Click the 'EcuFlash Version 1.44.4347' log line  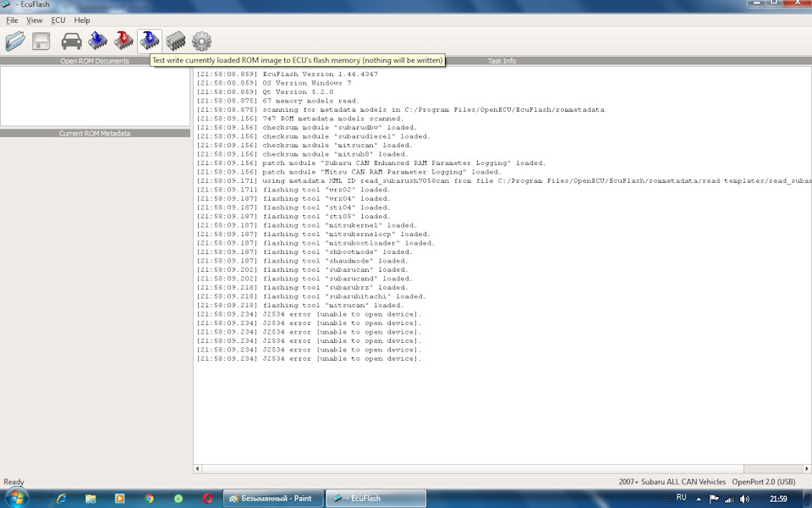[x=288, y=75]
